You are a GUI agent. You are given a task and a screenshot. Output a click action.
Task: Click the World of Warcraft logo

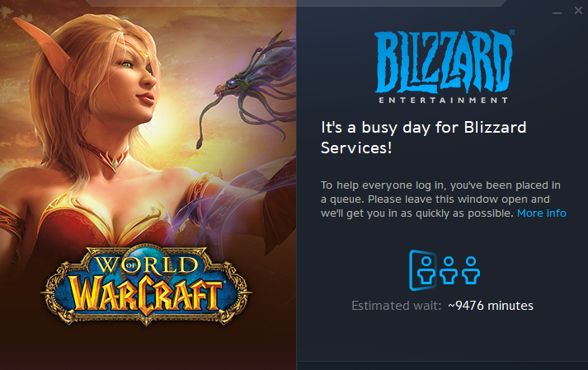pos(146,286)
